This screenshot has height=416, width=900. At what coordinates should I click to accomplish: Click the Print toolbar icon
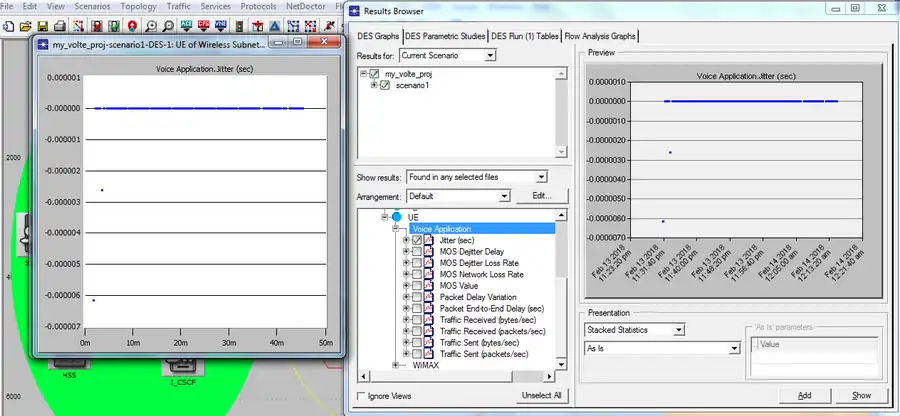60,26
